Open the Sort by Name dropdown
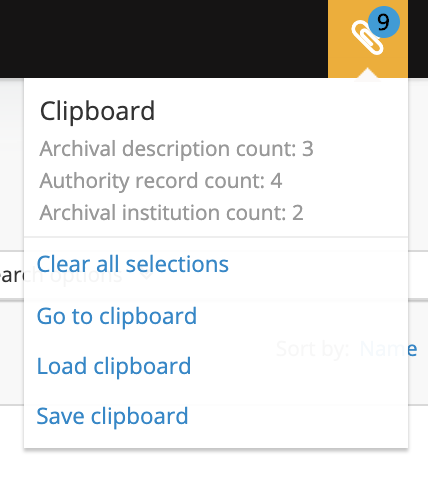428x480 pixels. 388,349
